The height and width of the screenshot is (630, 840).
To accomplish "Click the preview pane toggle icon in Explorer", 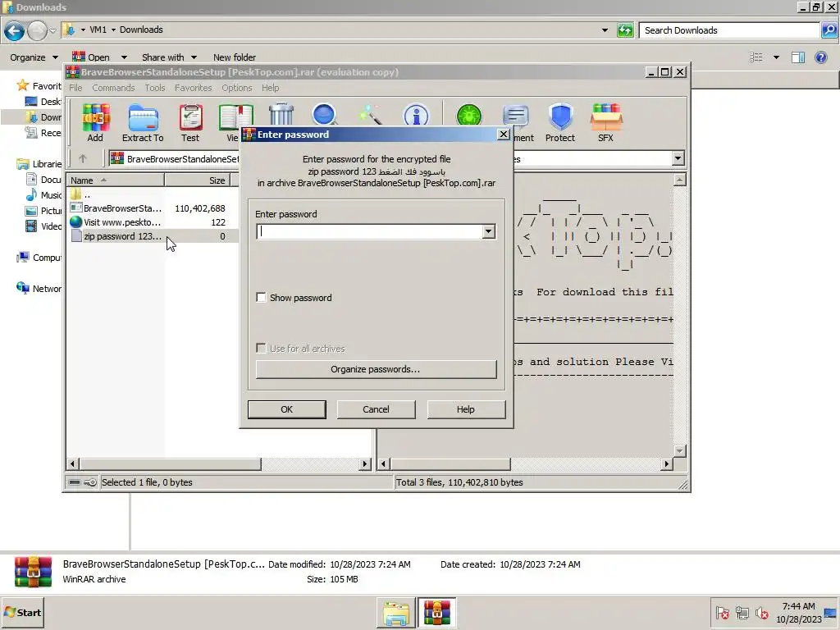I will (797, 57).
